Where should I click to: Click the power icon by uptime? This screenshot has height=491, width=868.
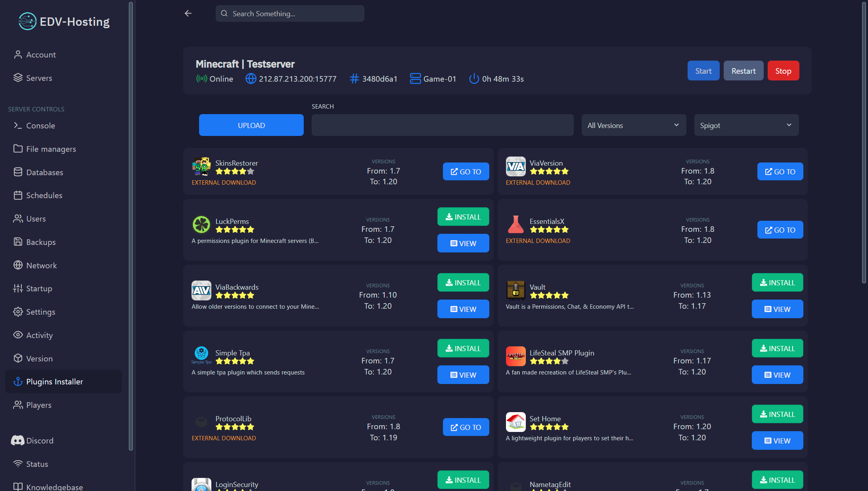point(474,79)
